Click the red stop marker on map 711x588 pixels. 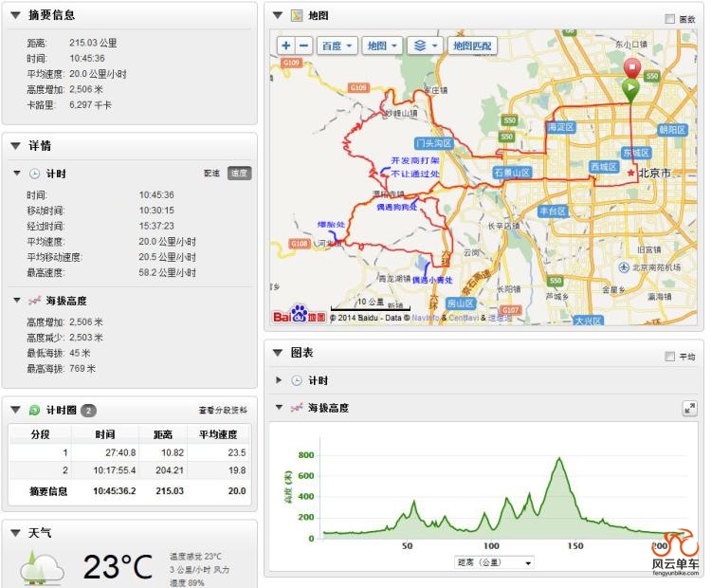(631, 68)
